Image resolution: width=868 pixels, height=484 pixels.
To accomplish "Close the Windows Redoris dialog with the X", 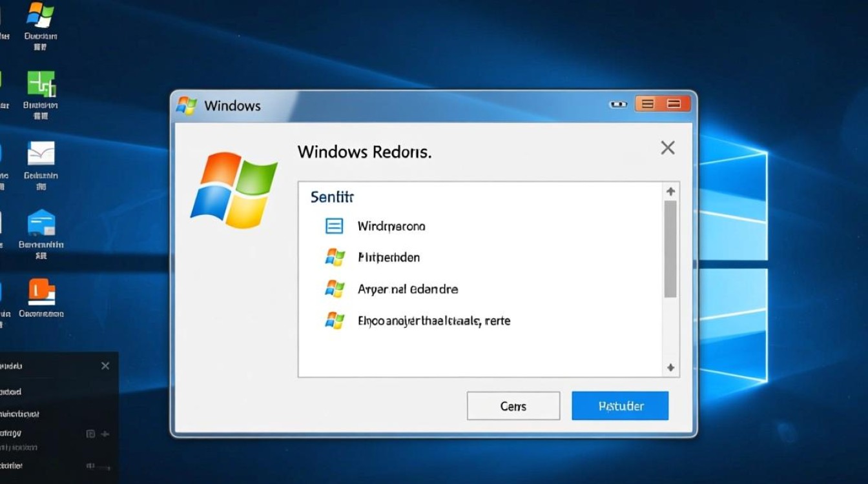I will point(667,148).
